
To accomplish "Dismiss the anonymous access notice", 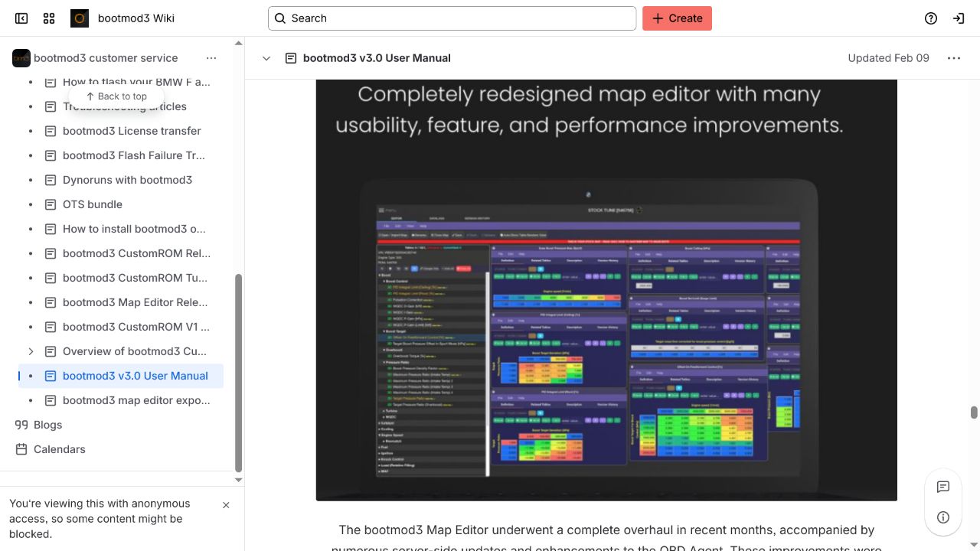I will 226,505.
